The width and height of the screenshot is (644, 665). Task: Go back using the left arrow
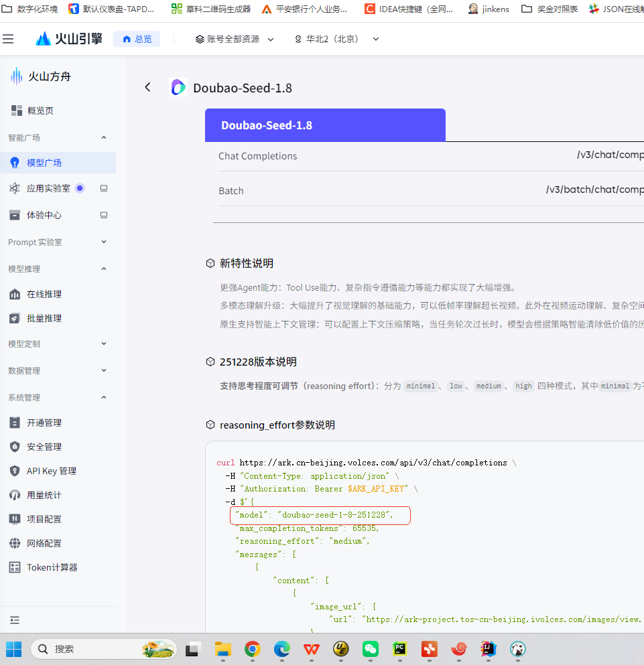tap(147, 87)
